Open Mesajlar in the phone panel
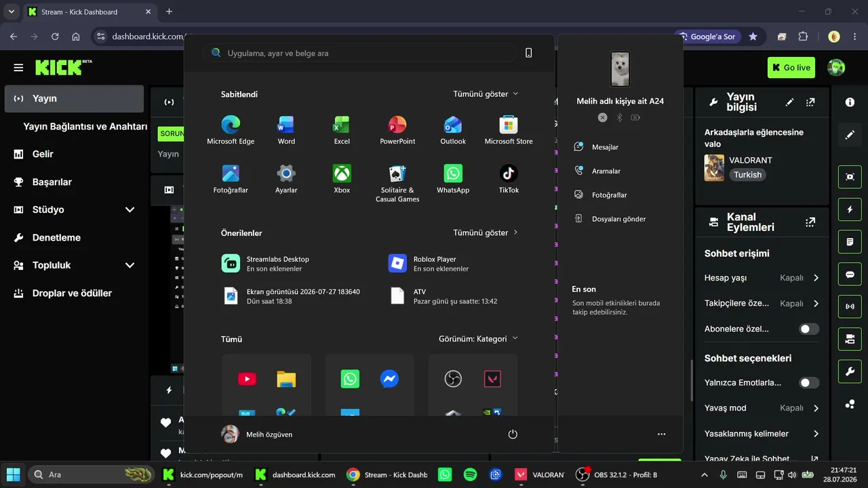The height and width of the screenshot is (488, 868). [597, 146]
